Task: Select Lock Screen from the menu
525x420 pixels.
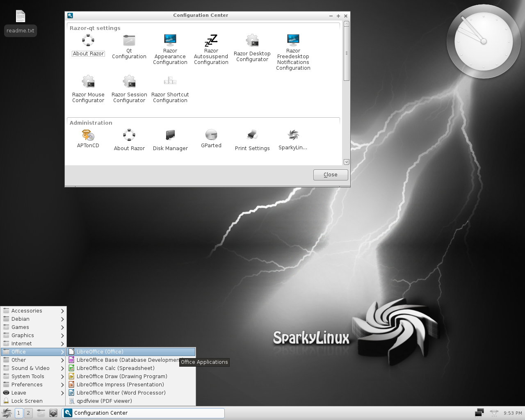Action: coord(33,401)
